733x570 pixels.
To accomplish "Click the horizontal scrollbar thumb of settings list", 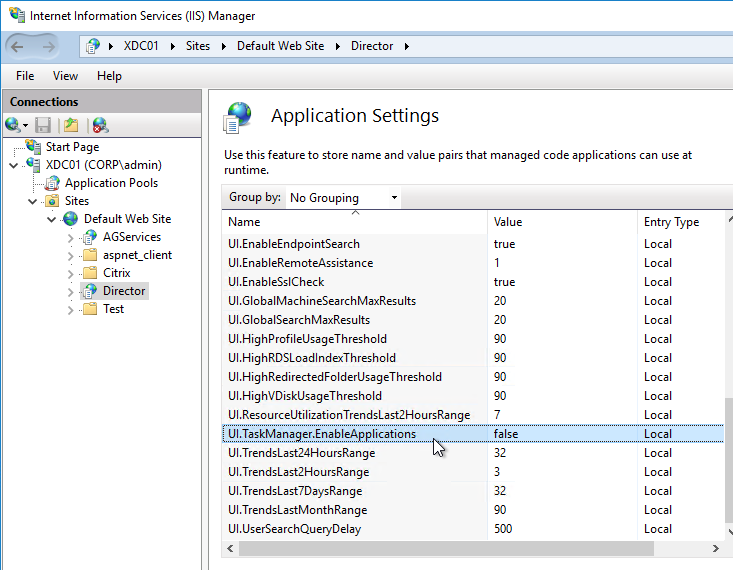I will 446,548.
